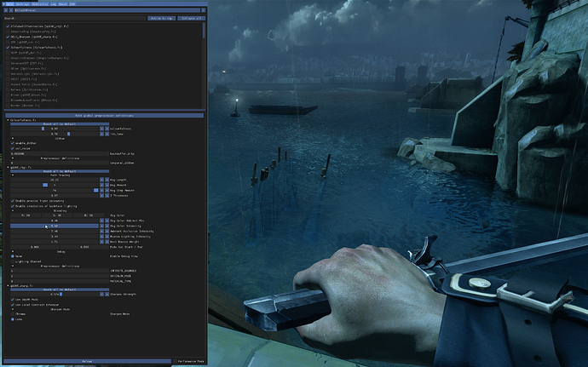Collapse the Sharpen Mode group
This screenshot has height=367, width=588.
tap(13, 309)
